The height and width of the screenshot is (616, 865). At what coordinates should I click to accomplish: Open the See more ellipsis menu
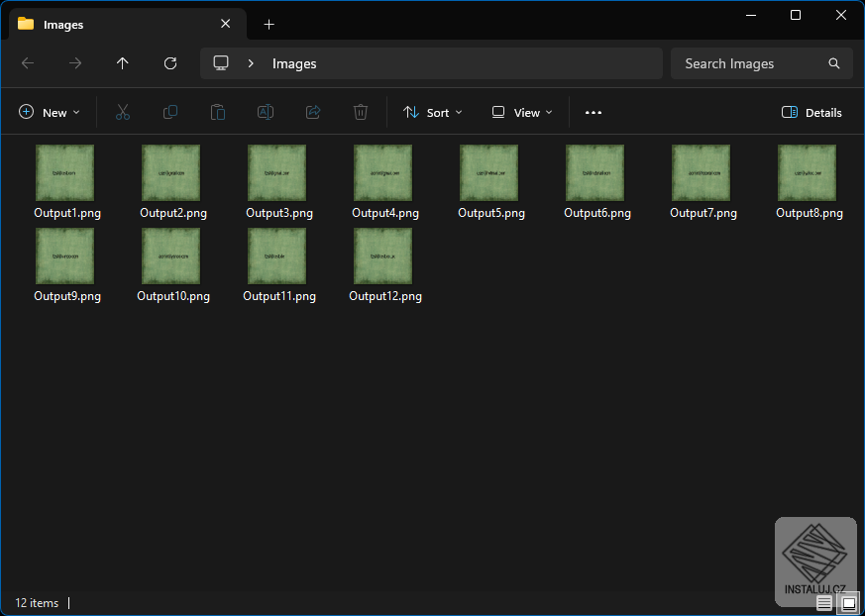pyautogui.click(x=594, y=113)
